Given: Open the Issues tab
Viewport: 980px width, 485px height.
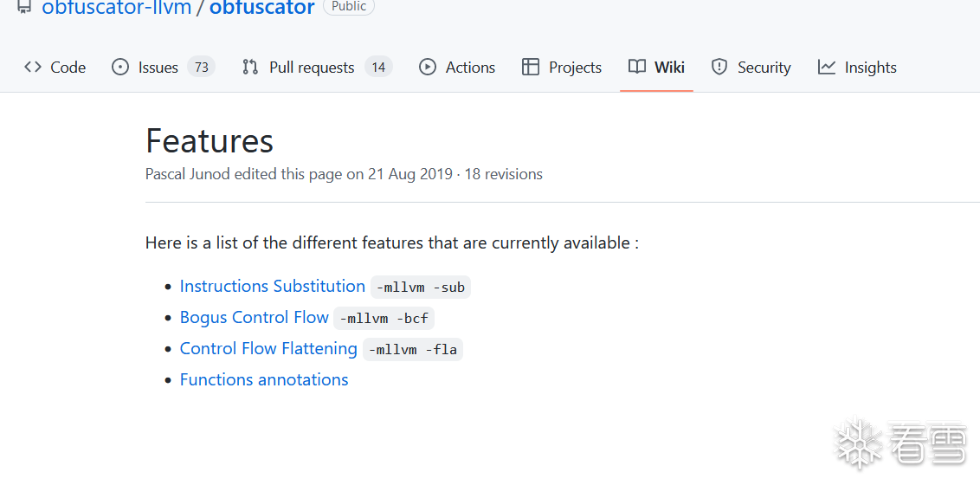Looking at the screenshot, I should [x=158, y=68].
